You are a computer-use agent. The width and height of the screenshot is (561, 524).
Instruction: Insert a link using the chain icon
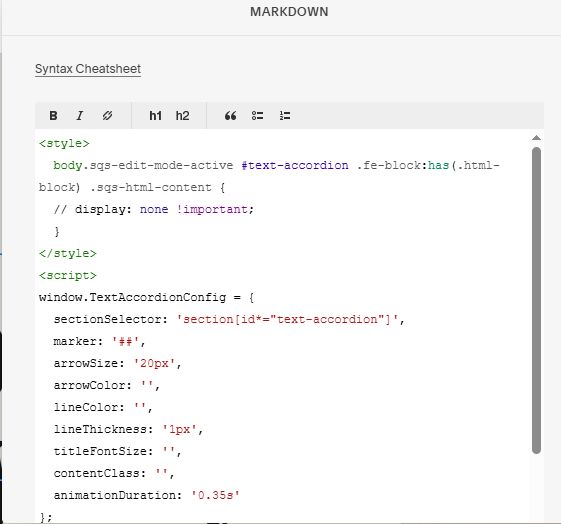107,116
